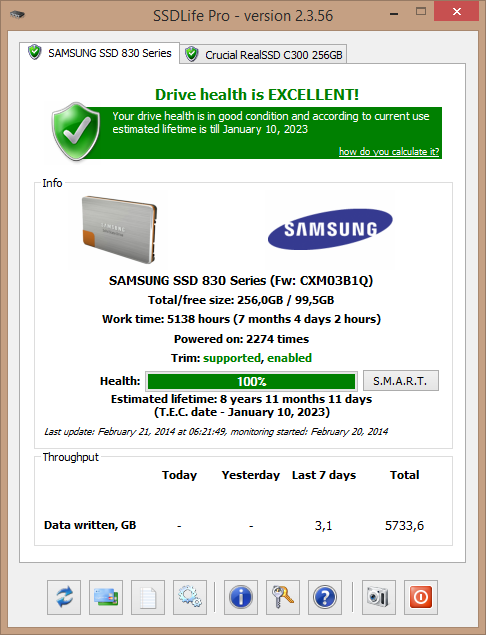Screen dimensions: 486x635
Task: Click the 'Last 7 days' column header
Action: (324, 475)
